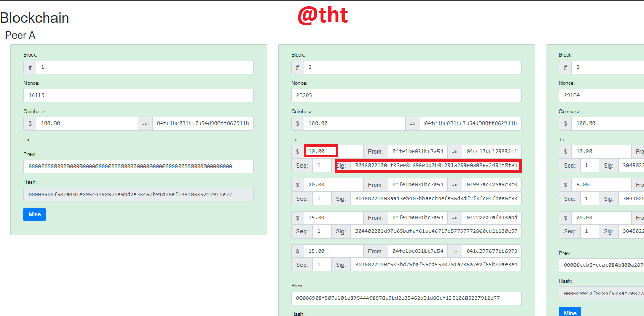Select the nonce field showing 16119
644x316 pixels.
(x=139, y=95)
